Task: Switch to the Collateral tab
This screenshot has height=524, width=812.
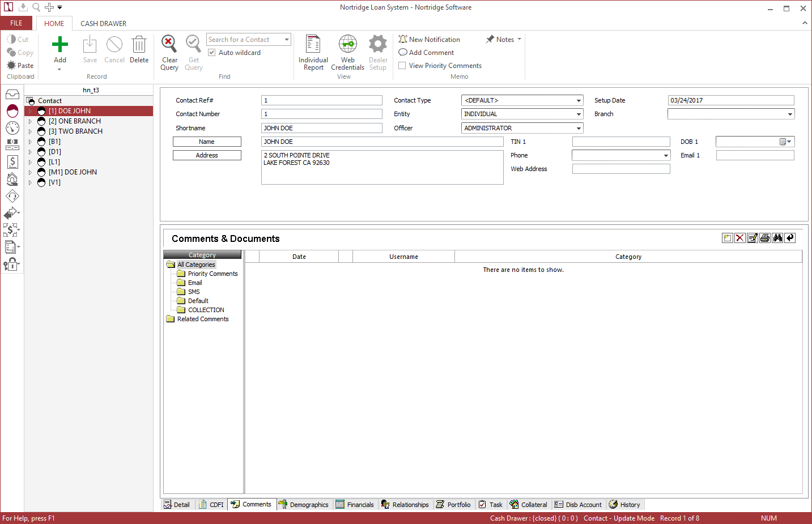Action: (529, 504)
